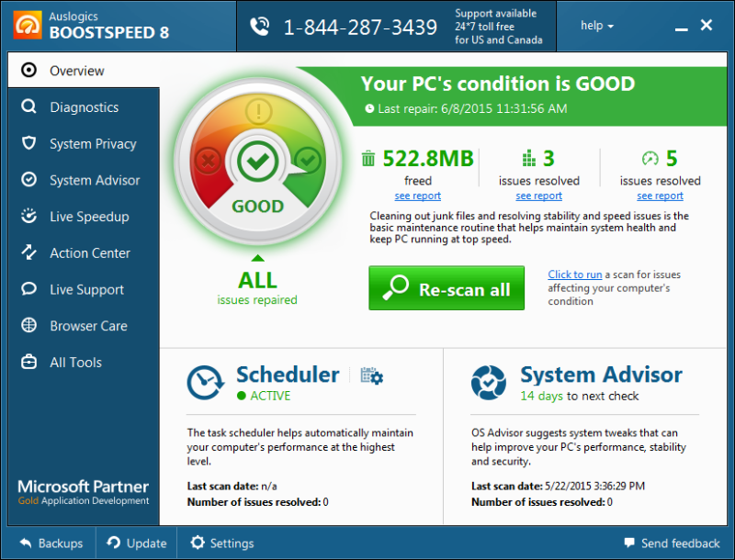Click the Scheduler configuration gear icon
The image size is (735, 560).
371,375
